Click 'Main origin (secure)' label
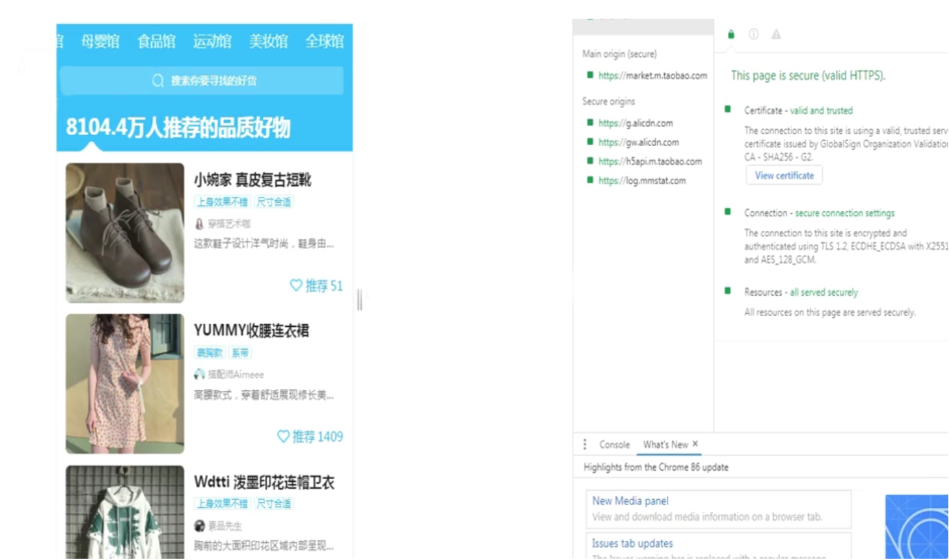The height and width of the screenshot is (560, 949). (620, 54)
